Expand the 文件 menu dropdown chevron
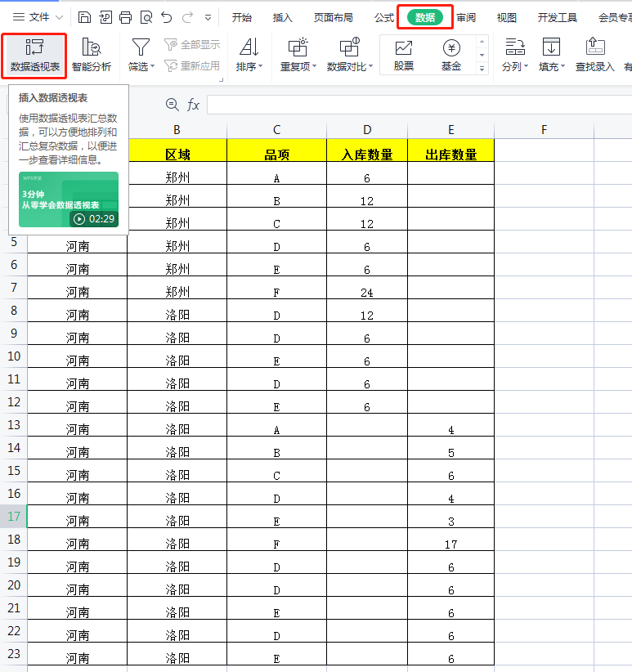This screenshot has width=632, height=672. coord(60,17)
